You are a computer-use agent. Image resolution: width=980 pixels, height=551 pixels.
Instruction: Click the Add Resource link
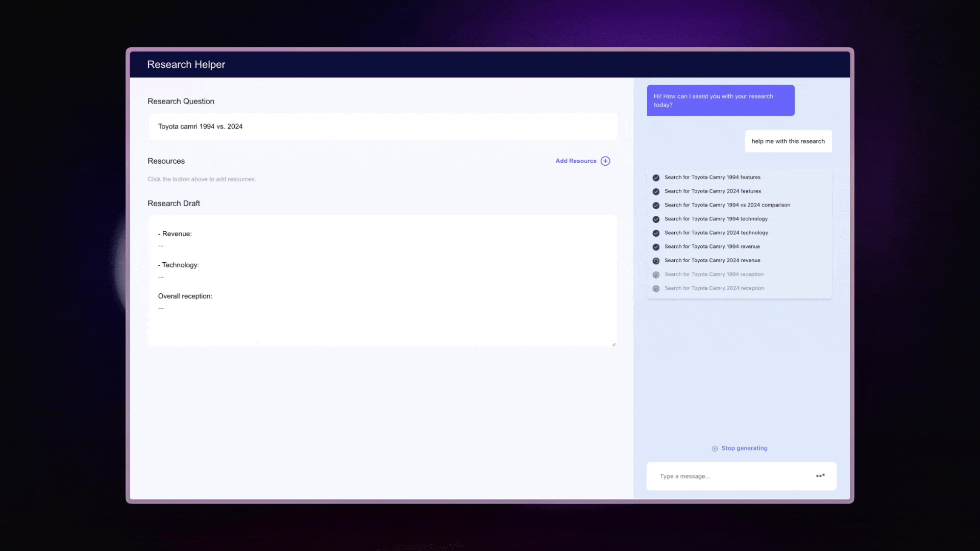coord(576,161)
